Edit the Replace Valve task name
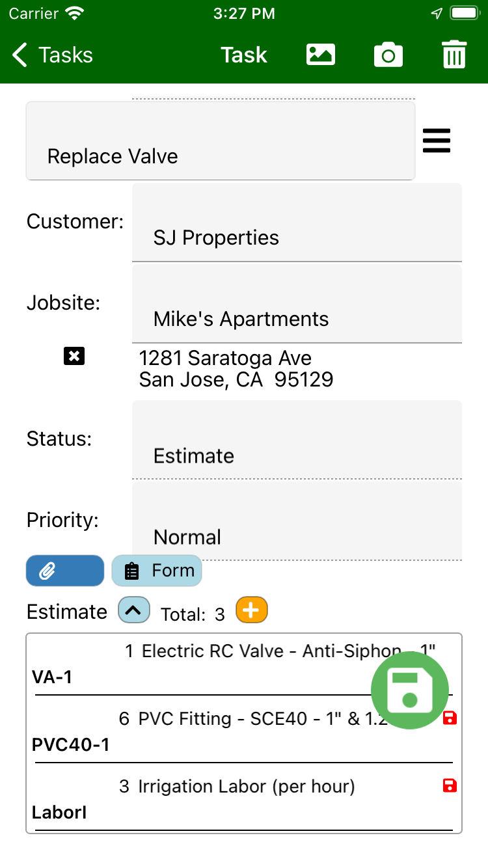 (x=220, y=142)
